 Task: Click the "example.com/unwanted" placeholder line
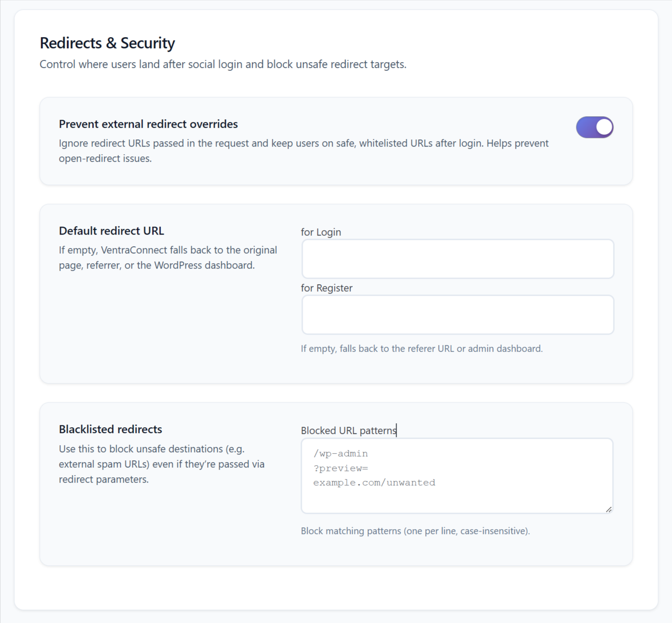[x=374, y=483]
